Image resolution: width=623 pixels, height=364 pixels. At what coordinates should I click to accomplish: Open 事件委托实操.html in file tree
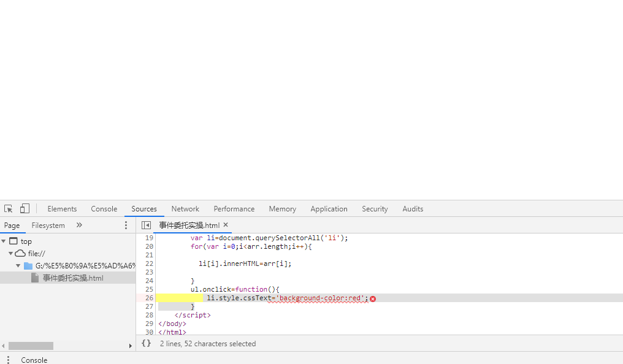tap(73, 278)
